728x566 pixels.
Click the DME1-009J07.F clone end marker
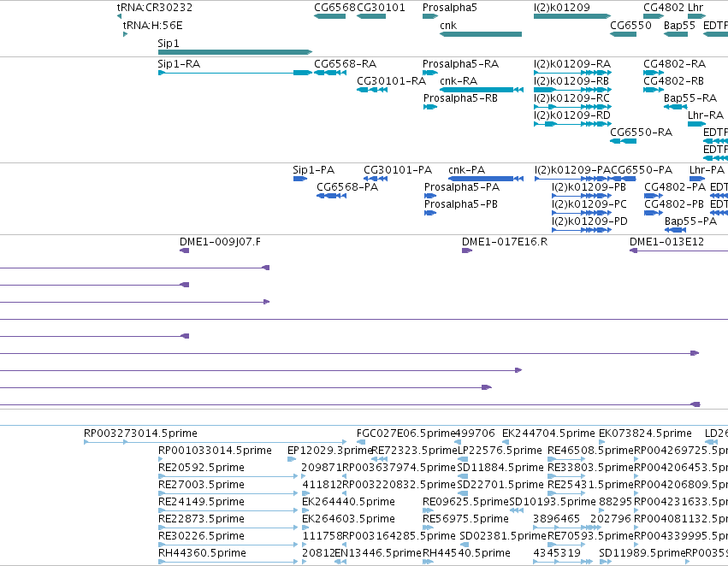point(184,251)
